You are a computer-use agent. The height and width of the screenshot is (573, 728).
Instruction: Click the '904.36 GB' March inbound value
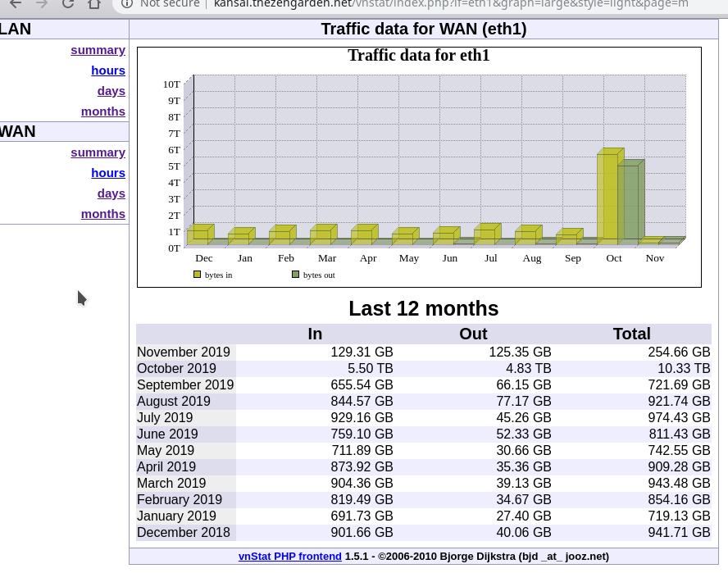[362, 483]
